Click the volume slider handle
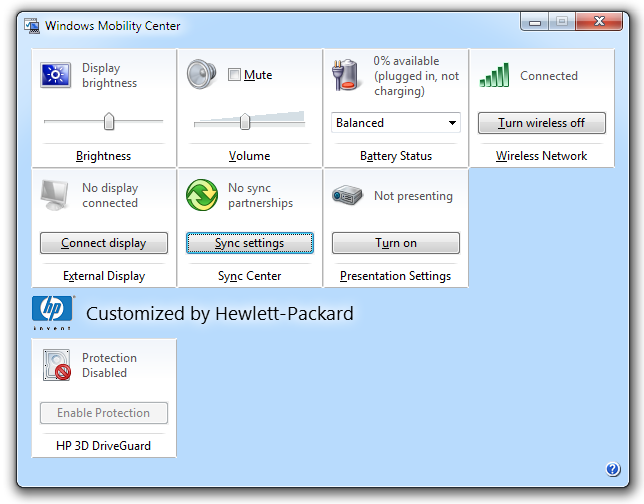644x504 pixels. 245,121
